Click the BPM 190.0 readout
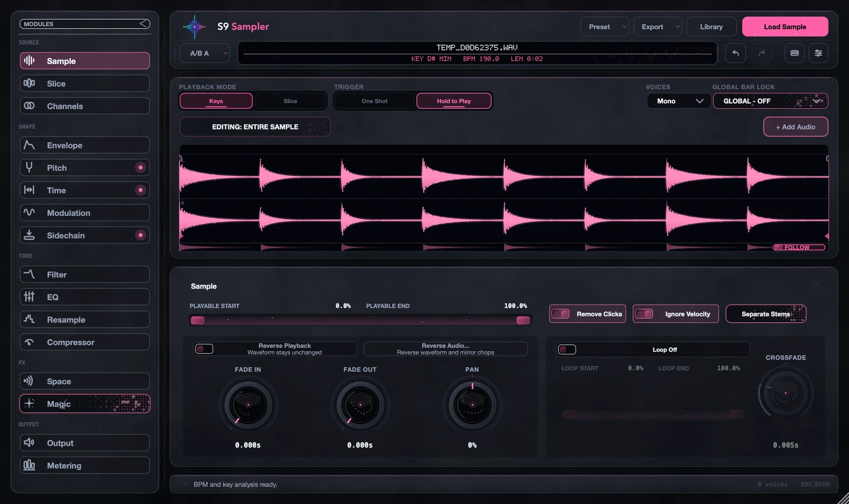This screenshot has height=504, width=849. point(481,59)
